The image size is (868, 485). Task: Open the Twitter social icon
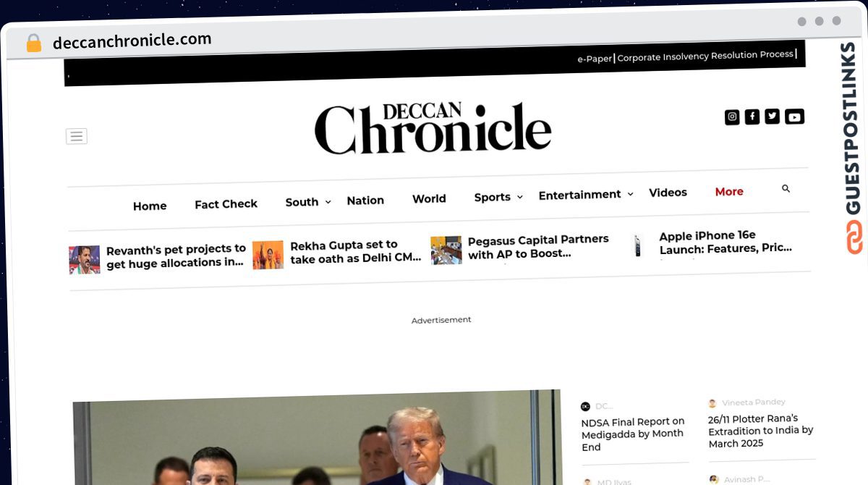[x=773, y=116]
